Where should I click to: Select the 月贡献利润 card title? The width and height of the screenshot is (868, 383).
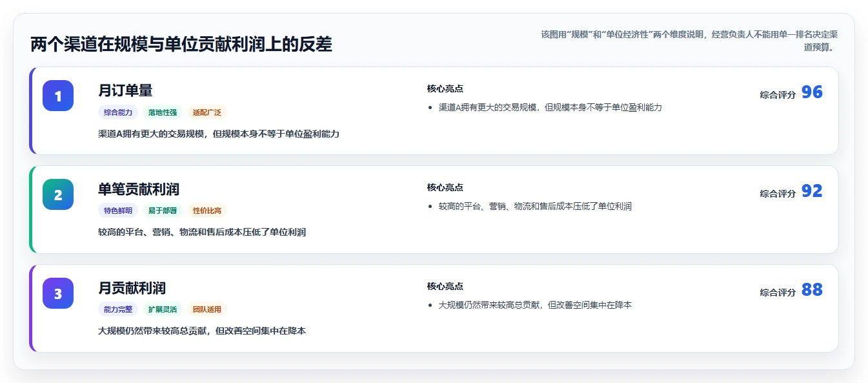[x=132, y=288]
